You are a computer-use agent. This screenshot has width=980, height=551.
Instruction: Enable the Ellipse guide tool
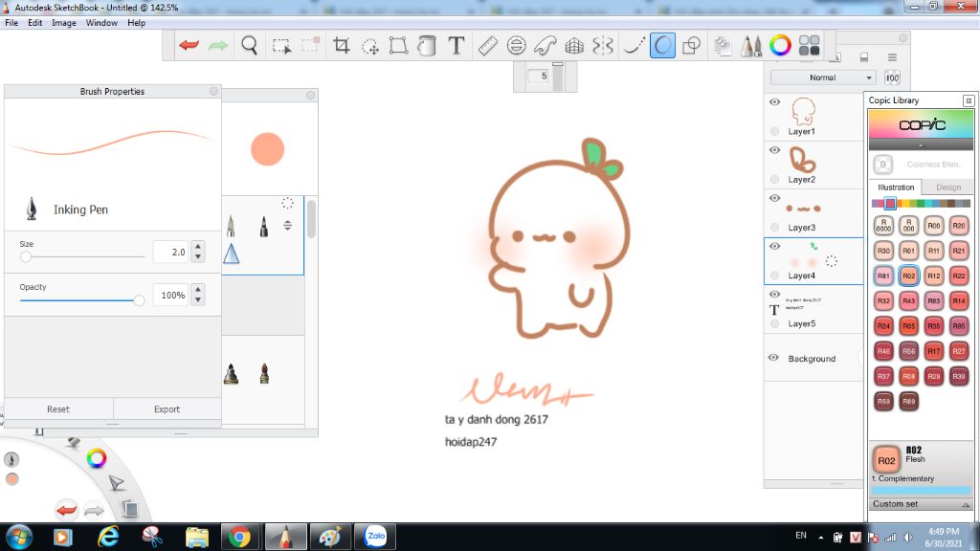click(516, 45)
